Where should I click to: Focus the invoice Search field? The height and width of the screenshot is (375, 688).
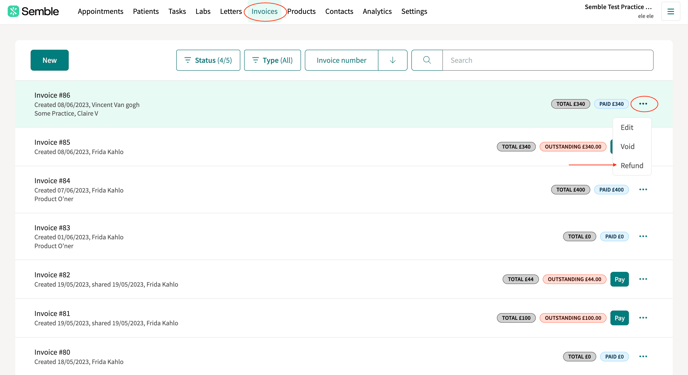coord(548,60)
